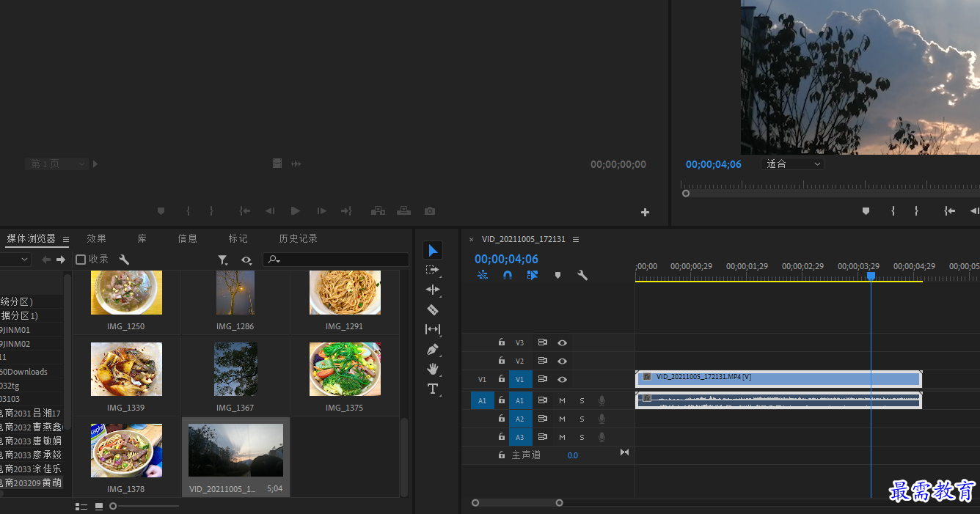The image size is (980, 514).
Task: Open source monitor button editor plus
Action: 645,213
